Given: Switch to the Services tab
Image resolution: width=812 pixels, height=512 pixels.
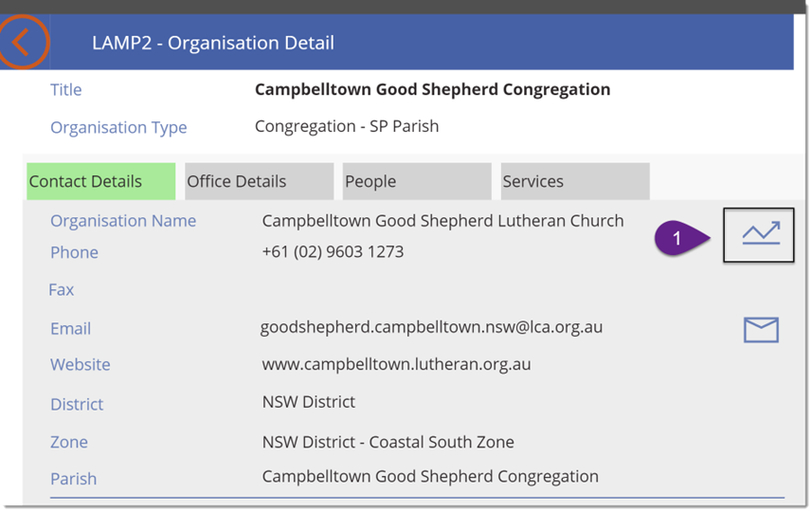Looking at the screenshot, I should coord(575,181).
